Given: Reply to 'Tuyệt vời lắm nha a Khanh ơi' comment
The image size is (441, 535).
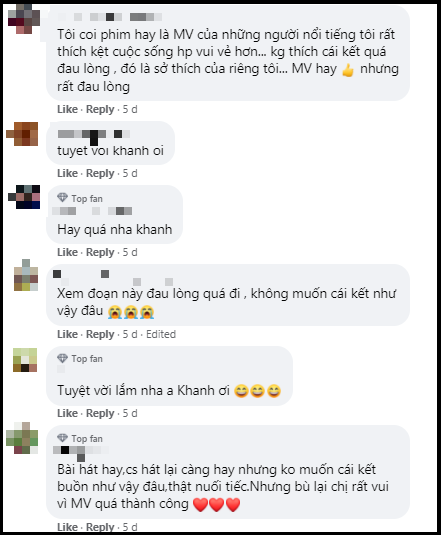Looking at the screenshot, I should (100, 413).
